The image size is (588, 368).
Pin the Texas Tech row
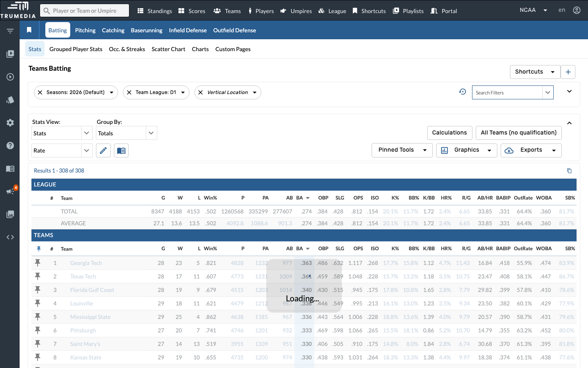38,276
